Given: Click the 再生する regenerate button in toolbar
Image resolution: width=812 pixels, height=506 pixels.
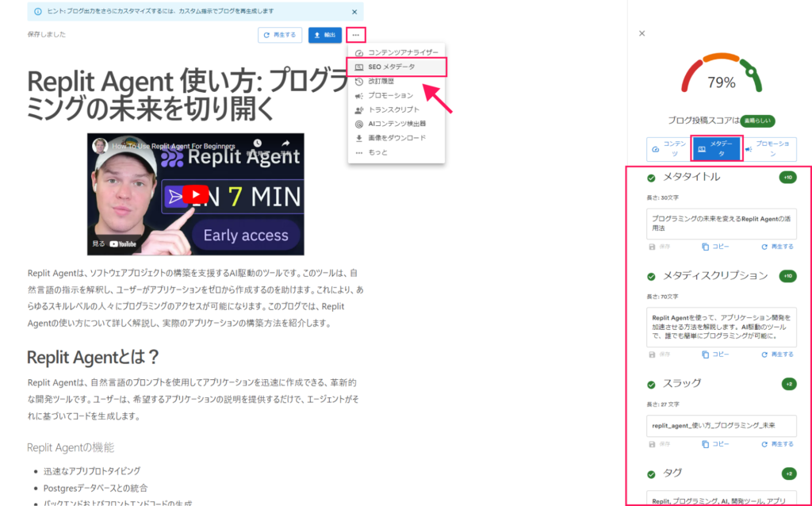Looking at the screenshot, I should (280, 35).
